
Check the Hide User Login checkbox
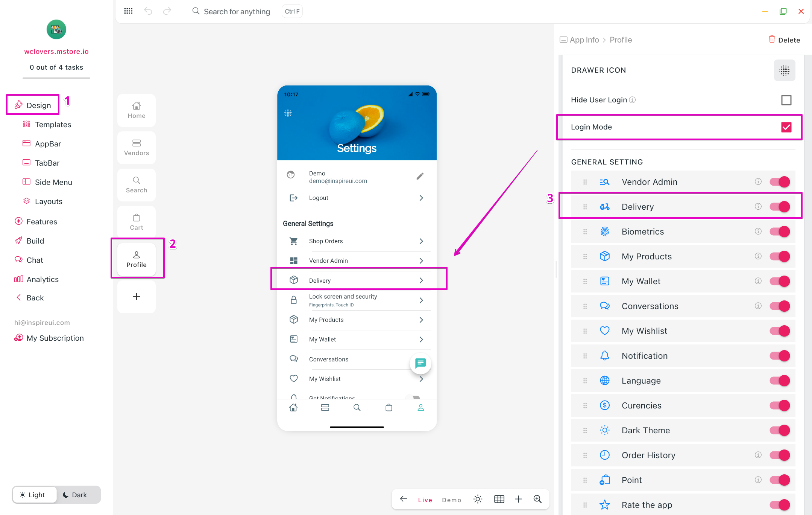pyautogui.click(x=786, y=100)
